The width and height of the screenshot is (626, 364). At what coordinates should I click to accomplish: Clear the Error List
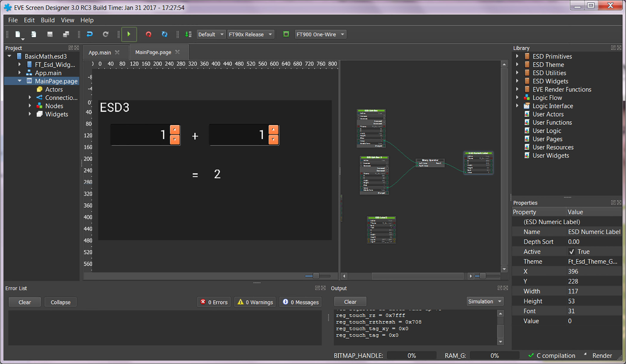tap(24, 302)
